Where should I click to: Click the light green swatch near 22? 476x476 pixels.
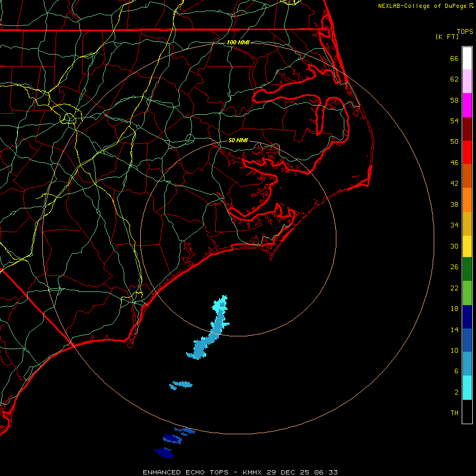click(467, 293)
